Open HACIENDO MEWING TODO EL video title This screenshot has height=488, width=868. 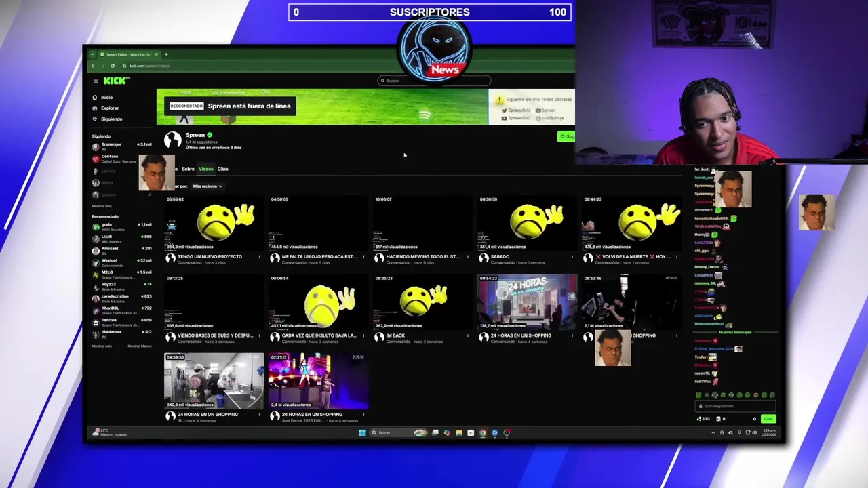[x=422, y=257]
